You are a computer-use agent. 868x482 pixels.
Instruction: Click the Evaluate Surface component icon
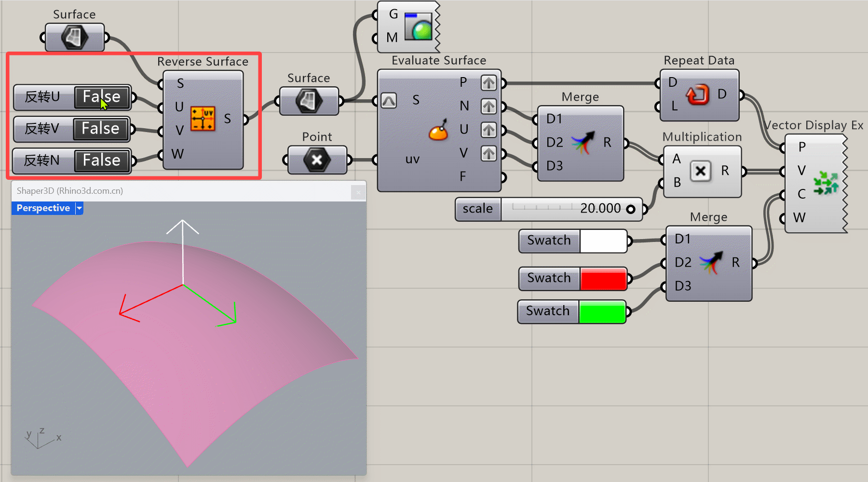(438, 130)
